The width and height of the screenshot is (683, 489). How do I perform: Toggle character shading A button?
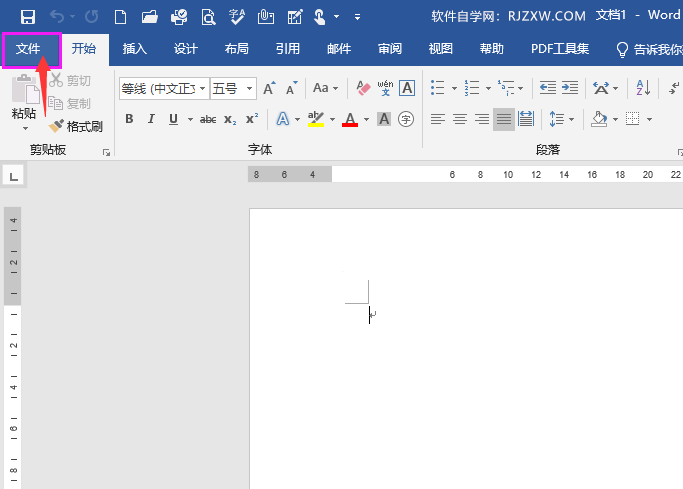pos(384,119)
